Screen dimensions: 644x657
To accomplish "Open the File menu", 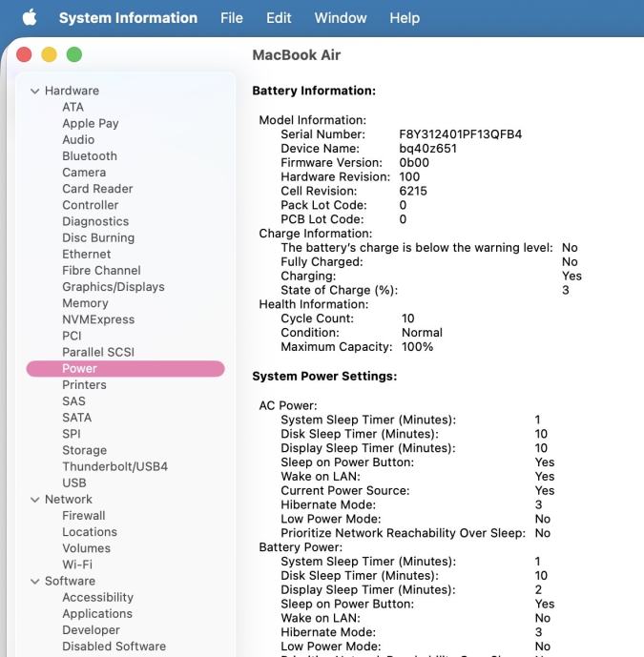I will [x=232, y=18].
